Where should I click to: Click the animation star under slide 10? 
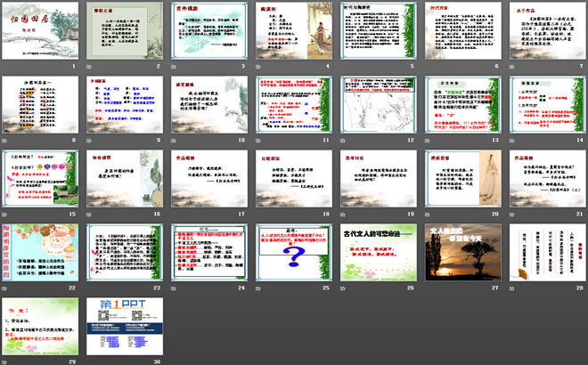(174, 141)
